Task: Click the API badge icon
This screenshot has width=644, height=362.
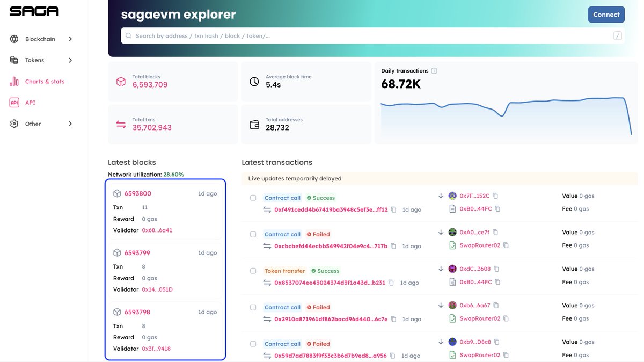Action: [14, 103]
